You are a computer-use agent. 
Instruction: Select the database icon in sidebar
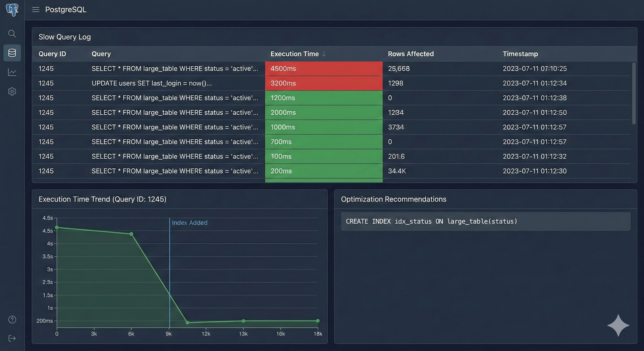click(12, 53)
